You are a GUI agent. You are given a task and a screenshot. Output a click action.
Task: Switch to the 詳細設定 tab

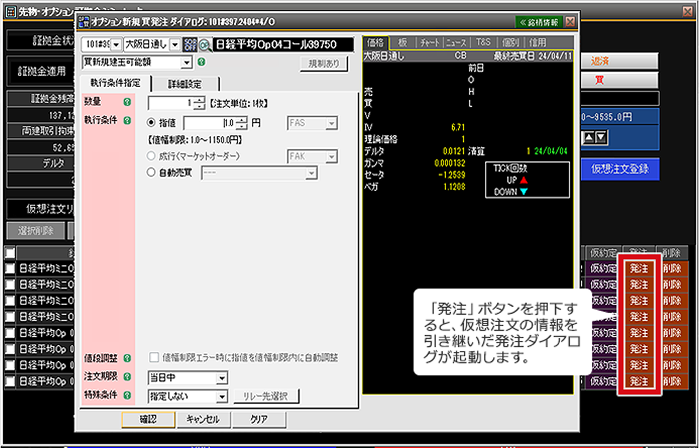(187, 83)
